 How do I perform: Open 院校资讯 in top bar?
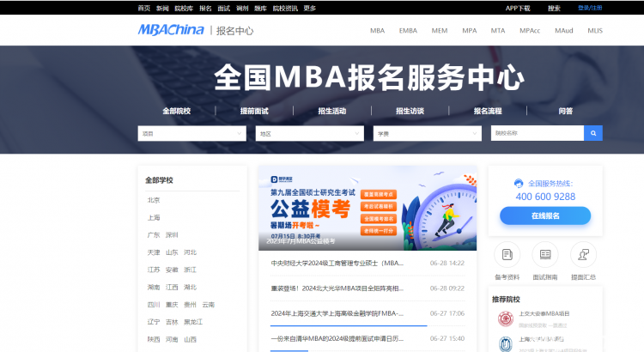click(x=285, y=9)
